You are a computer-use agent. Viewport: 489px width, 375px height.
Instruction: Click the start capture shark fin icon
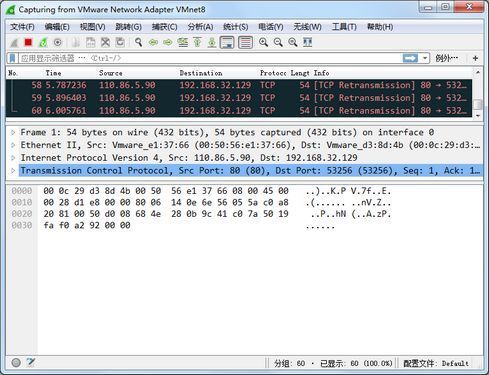14,42
